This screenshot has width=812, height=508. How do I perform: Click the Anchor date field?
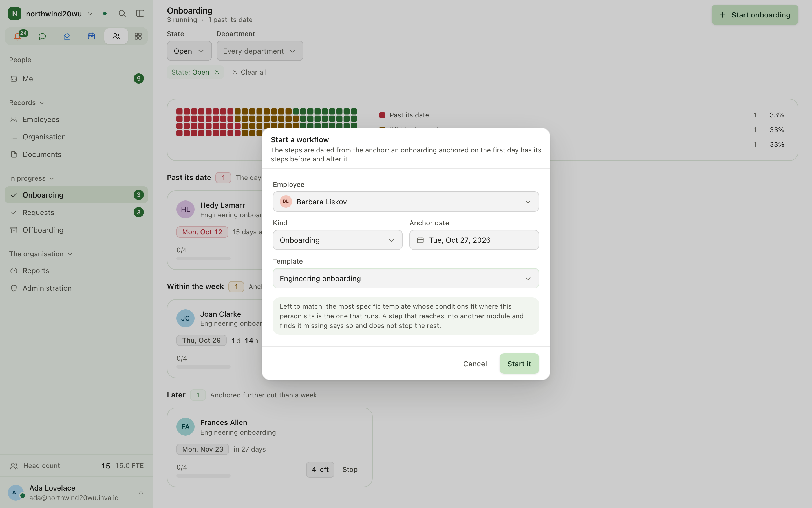[x=474, y=240]
